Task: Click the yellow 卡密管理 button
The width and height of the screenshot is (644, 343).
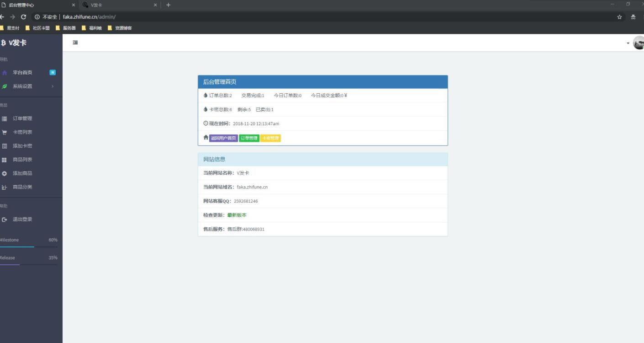Action: (270, 138)
